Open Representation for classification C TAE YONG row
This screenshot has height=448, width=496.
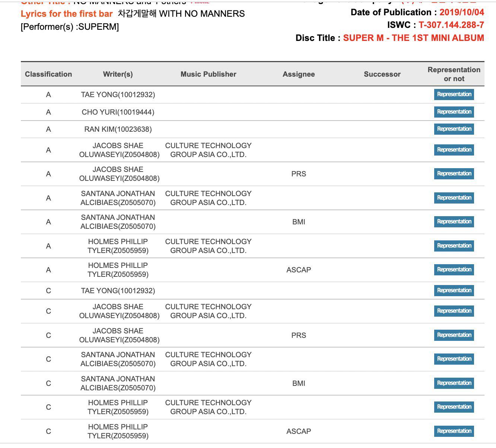[x=454, y=291]
